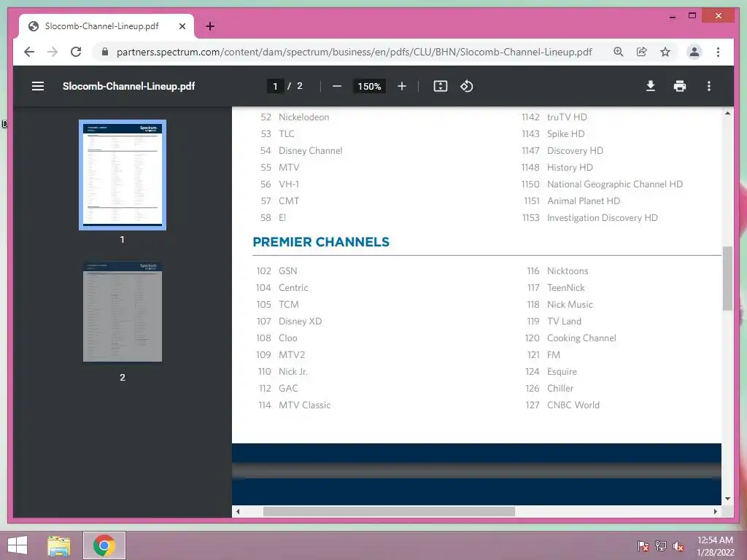The height and width of the screenshot is (560, 747).
Task: Click the Centric channel entry
Action: (293, 287)
